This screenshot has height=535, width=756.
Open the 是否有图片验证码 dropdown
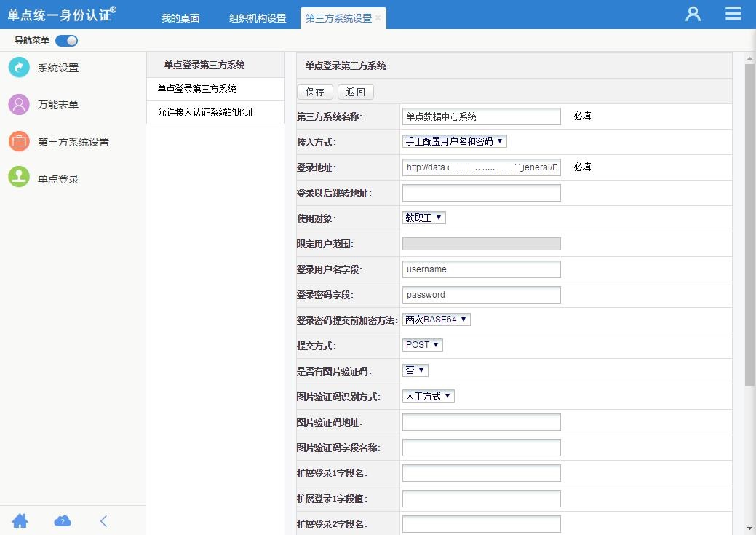415,370
